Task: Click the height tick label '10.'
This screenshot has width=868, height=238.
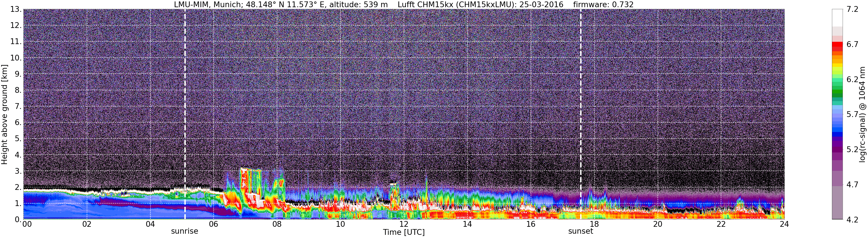Action: coord(16,58)
